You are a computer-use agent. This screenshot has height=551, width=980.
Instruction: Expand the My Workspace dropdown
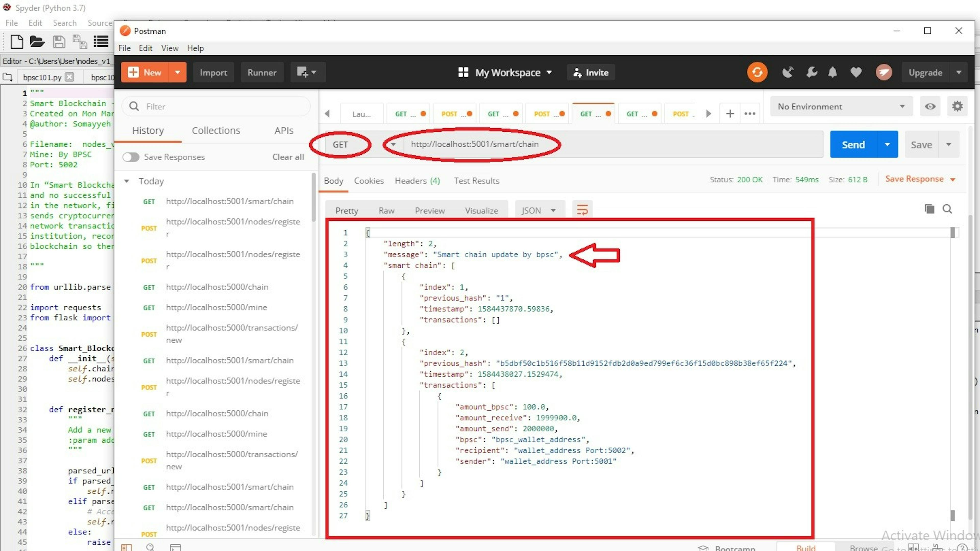pos(549,72)
